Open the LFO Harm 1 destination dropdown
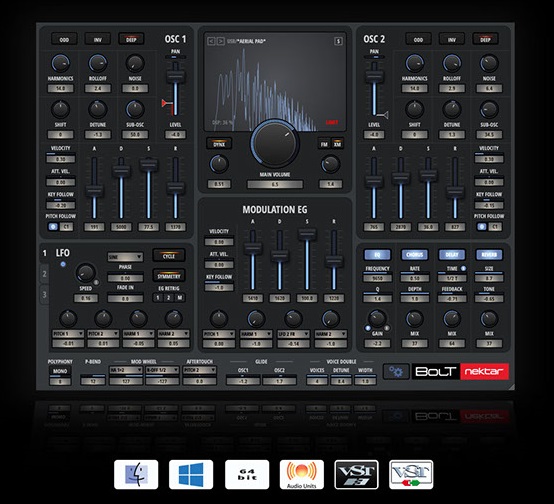 click(x=138, y=334)
